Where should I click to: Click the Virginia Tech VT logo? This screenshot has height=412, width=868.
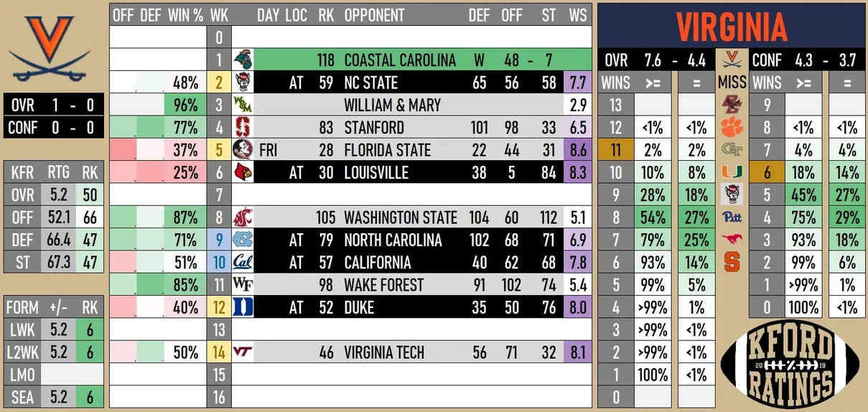coord(243,352)
